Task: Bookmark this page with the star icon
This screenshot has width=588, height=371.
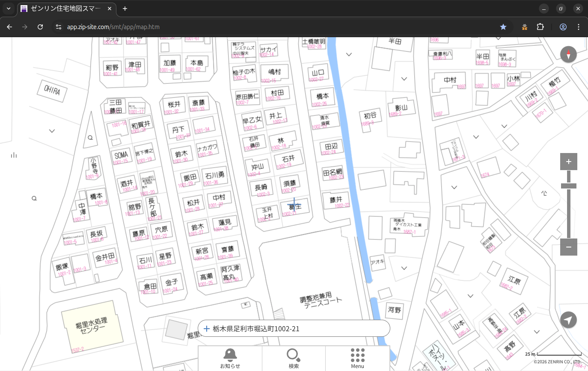Action: click(x=503, y=27)
